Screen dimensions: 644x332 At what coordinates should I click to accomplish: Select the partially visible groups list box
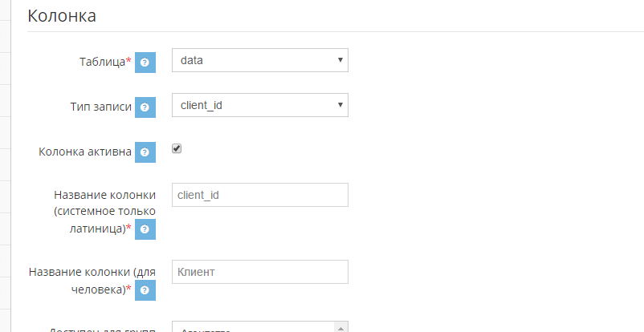coord(260,326)
